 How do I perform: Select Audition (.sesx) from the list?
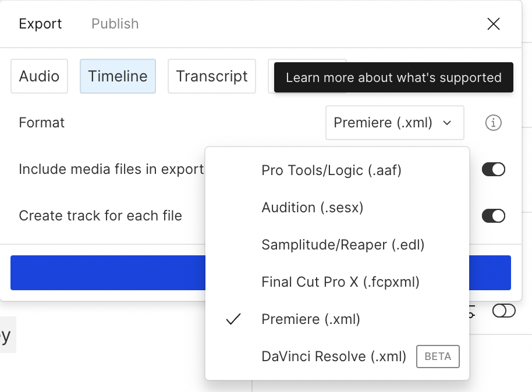(312, 208)
